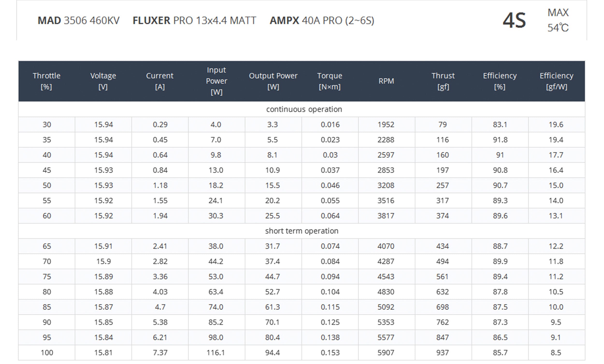Image resolution: width=604 pixels, height=364 pixels.
Task: Click the RPM column header
Action: pos(386,81)
